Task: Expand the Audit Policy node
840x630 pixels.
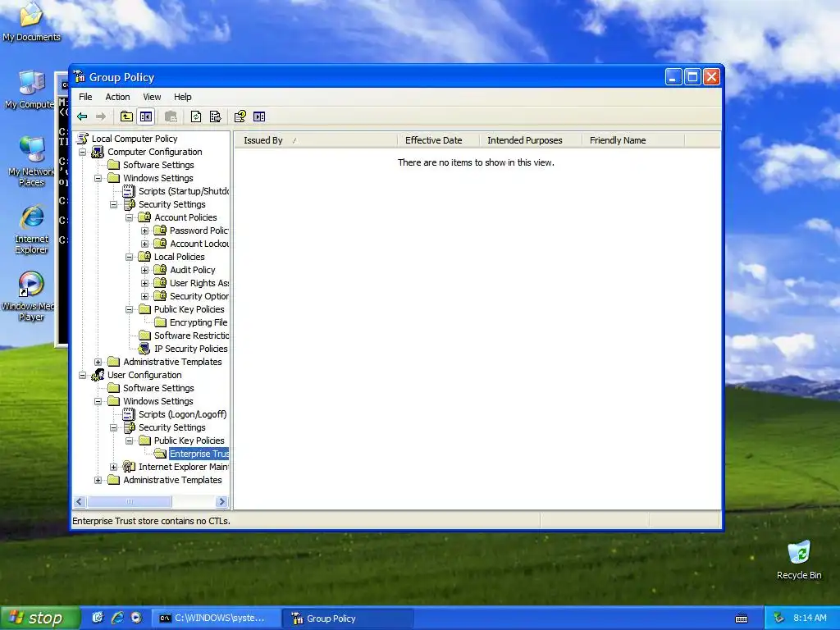Action: click(144, 270)
